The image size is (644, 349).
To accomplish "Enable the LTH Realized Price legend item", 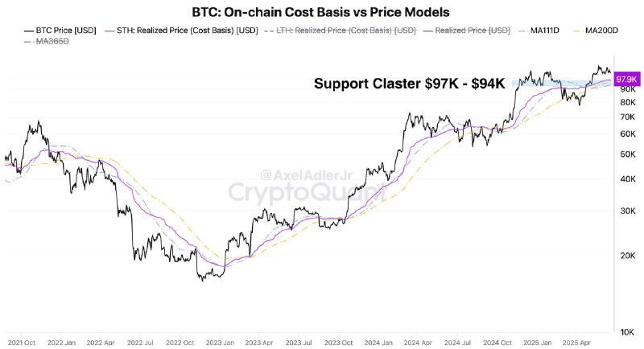I will tap(341, 31).
